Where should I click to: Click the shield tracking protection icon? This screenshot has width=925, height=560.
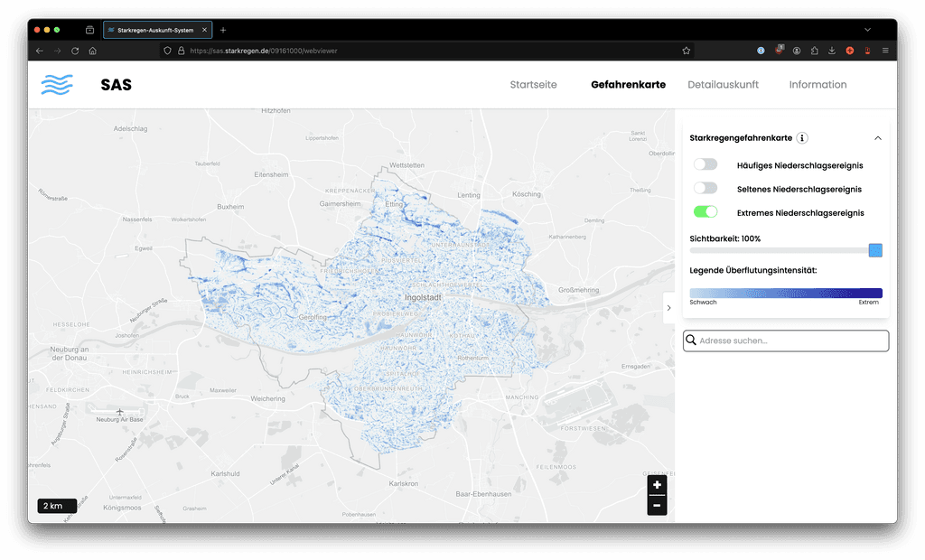pos(167,51)
